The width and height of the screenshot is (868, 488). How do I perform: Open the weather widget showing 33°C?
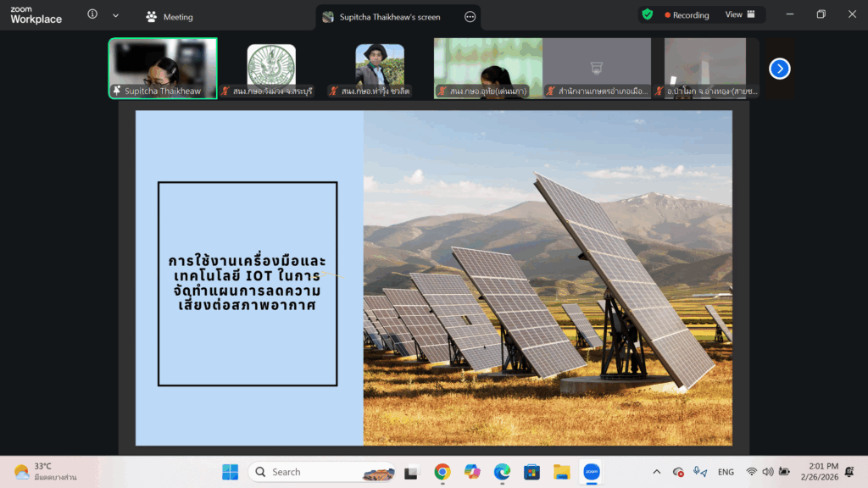point(47,472)
